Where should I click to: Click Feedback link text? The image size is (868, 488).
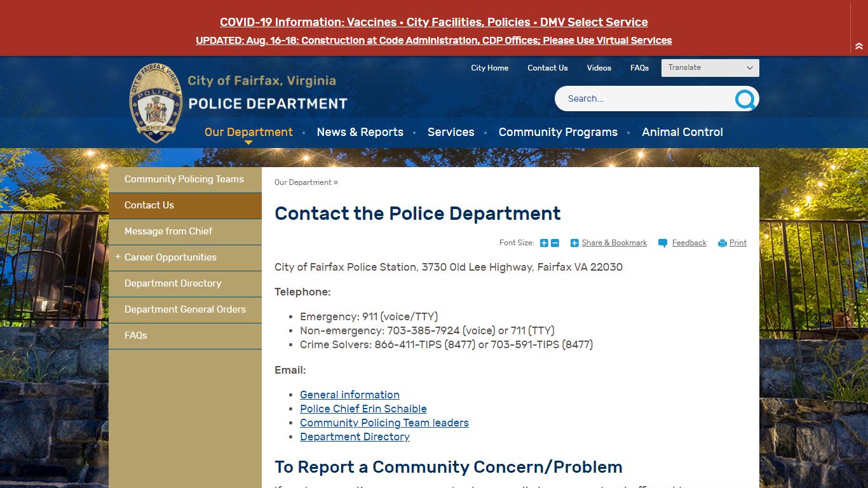(x=689, y=243)
